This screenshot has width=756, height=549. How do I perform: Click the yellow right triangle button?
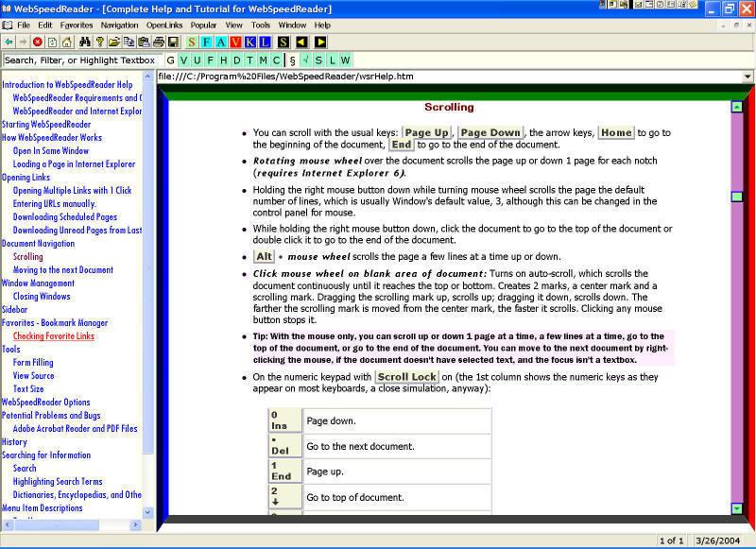320,43
